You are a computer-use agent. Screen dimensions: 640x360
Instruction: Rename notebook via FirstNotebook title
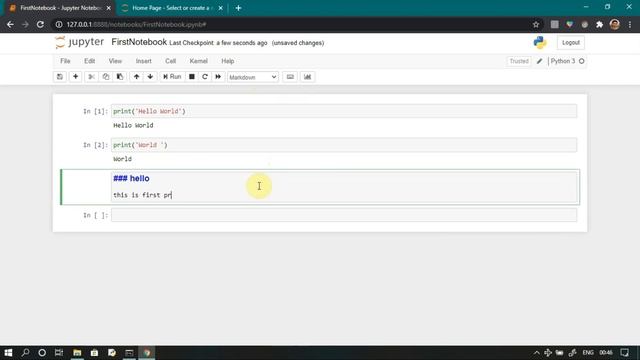click(139, 42)
